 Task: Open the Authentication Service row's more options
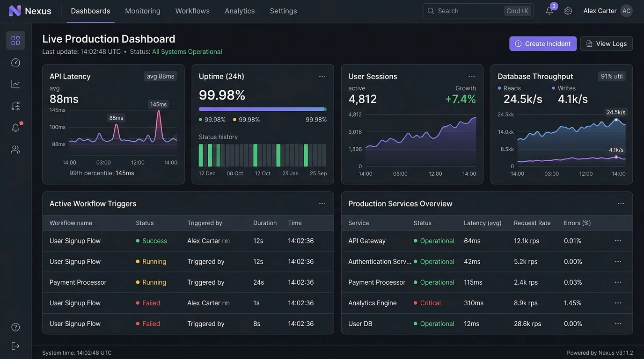click(618, 262)
